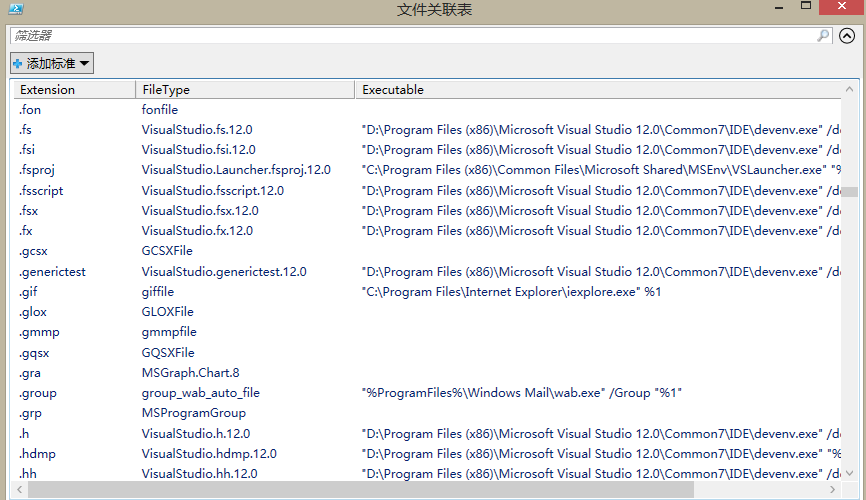
Task: Maximize the 文件关联表 window
Action: tap(806, 7)
